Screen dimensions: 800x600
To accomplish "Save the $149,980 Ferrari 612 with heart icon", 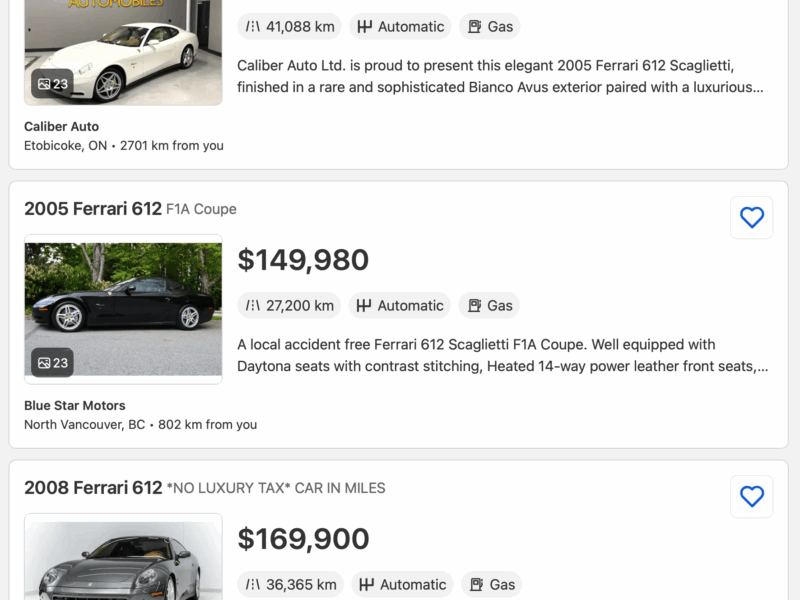I will tap(751, 217).
